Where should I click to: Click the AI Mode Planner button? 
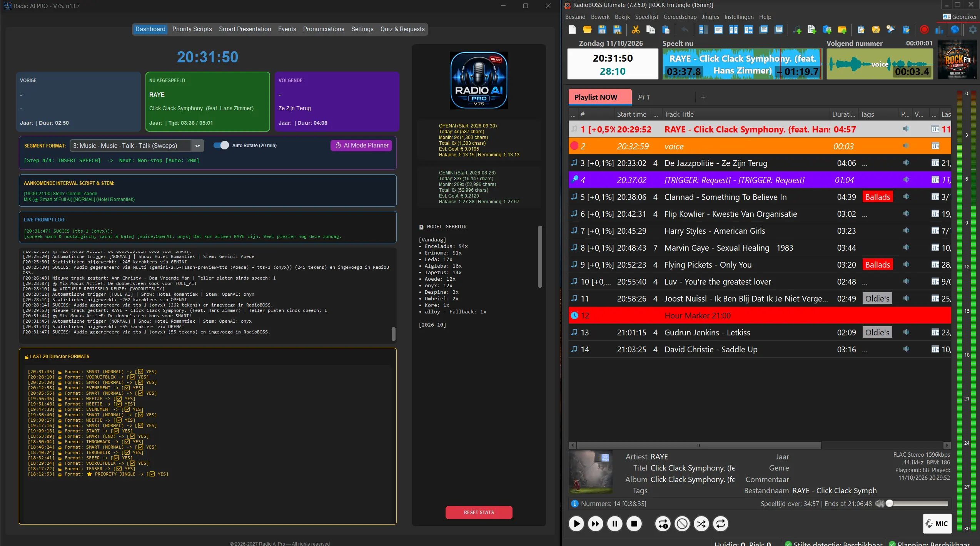(x=361, y=146)
